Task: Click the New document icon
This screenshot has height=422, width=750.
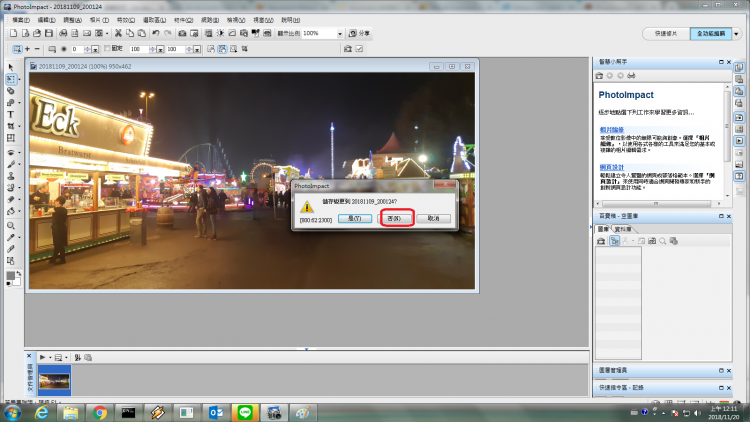Action: [x=13, y=33]
